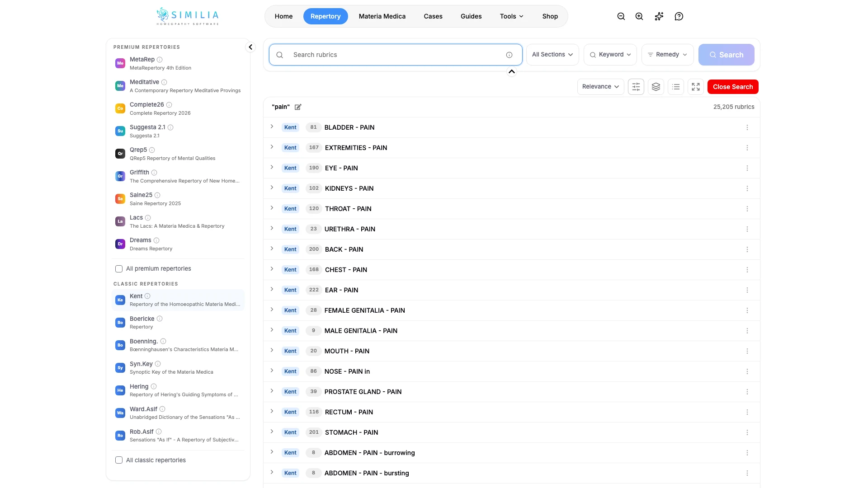The width and height of the screenshot is (868, 488).
Task: Open options menu for BACK - PAIN
Action: tap(747, 249)
